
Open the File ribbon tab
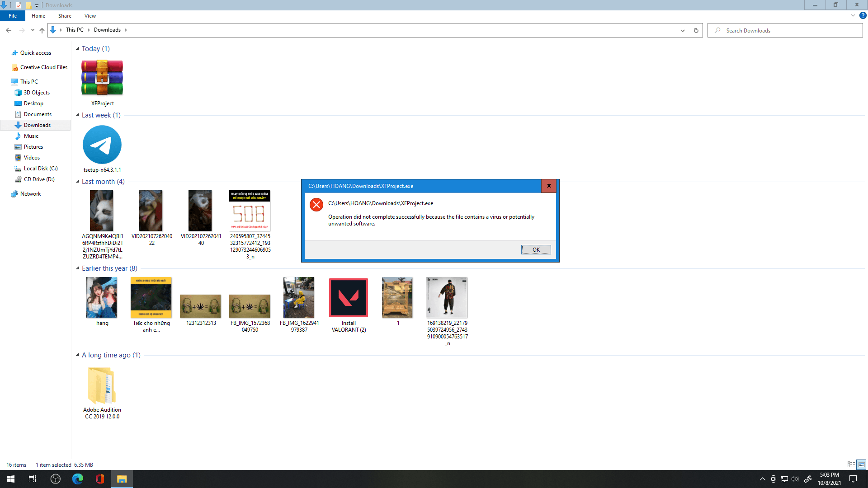[13, 16]
